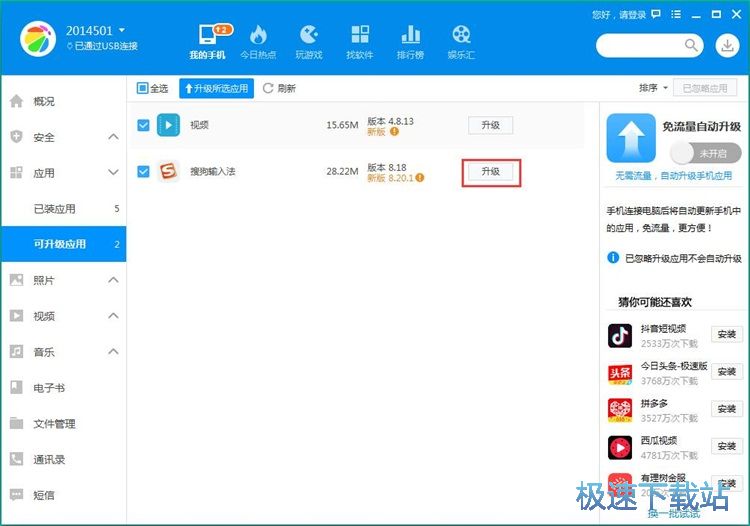
Task: Open the 文件管理 folder icon
Action: 16,423
